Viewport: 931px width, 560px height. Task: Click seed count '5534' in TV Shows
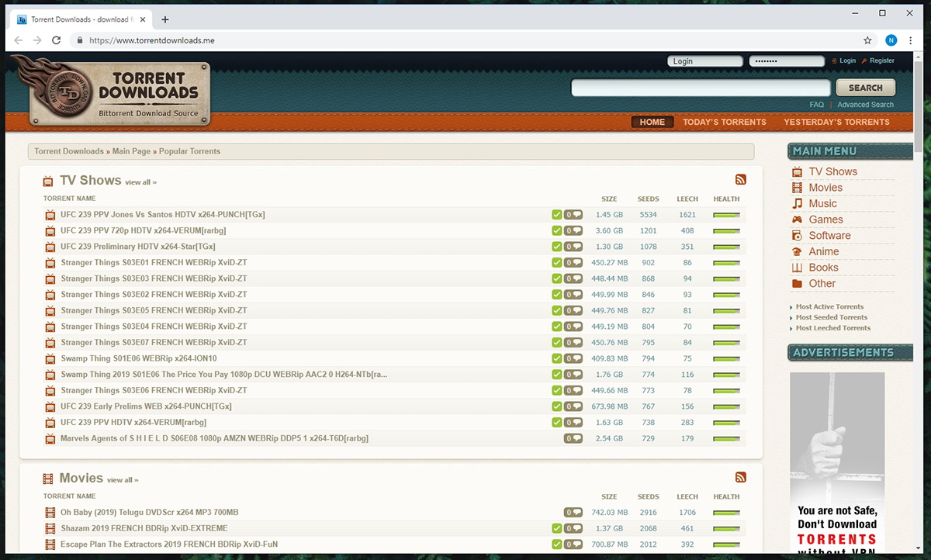[649, 215]
